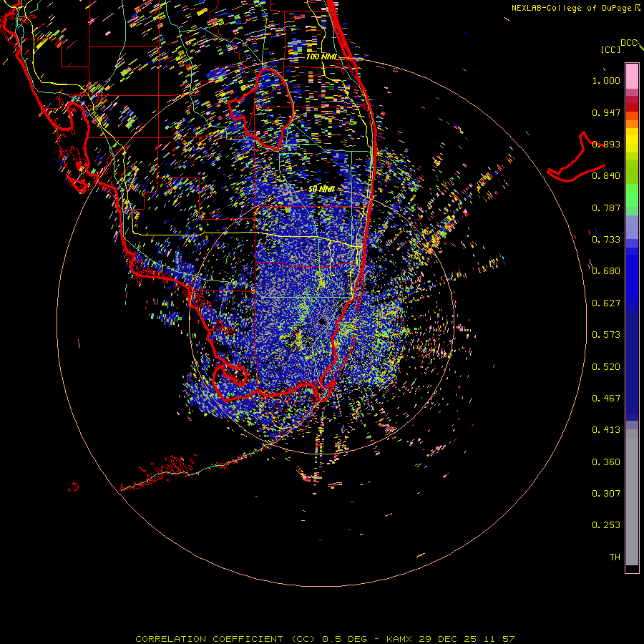Click the 1.000 scale value
Screen dimensions: 644x644
pyautogui.click(x=606, y=80)
